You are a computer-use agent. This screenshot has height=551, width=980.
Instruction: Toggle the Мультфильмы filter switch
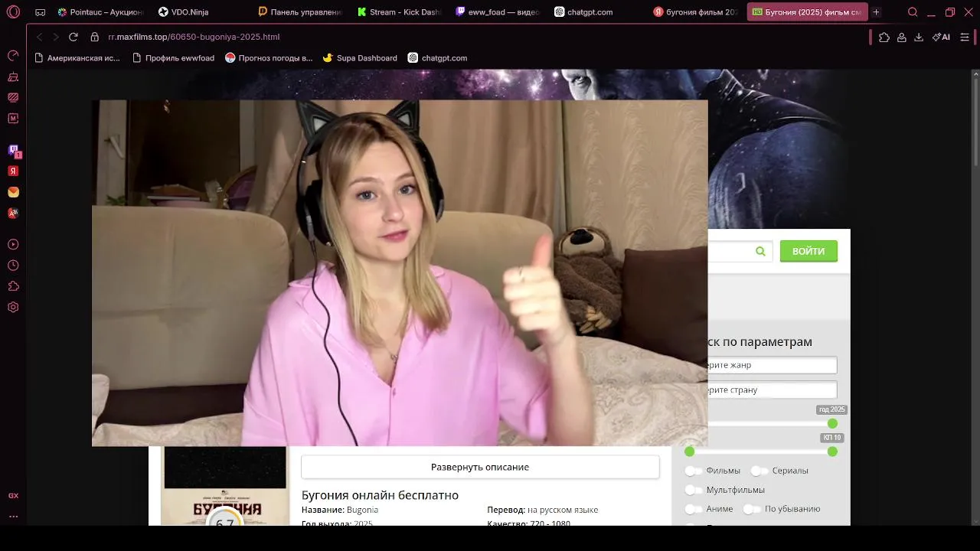[x=694, y=490]
